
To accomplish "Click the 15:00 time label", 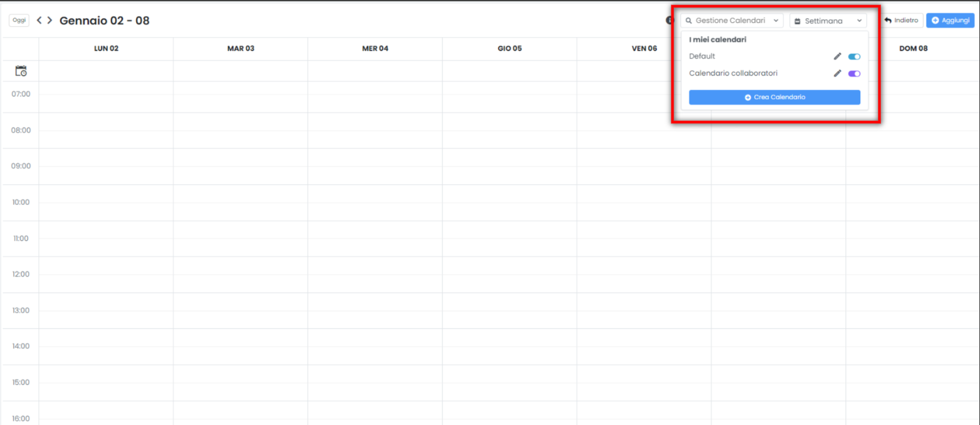I will (x=21, y=382).
